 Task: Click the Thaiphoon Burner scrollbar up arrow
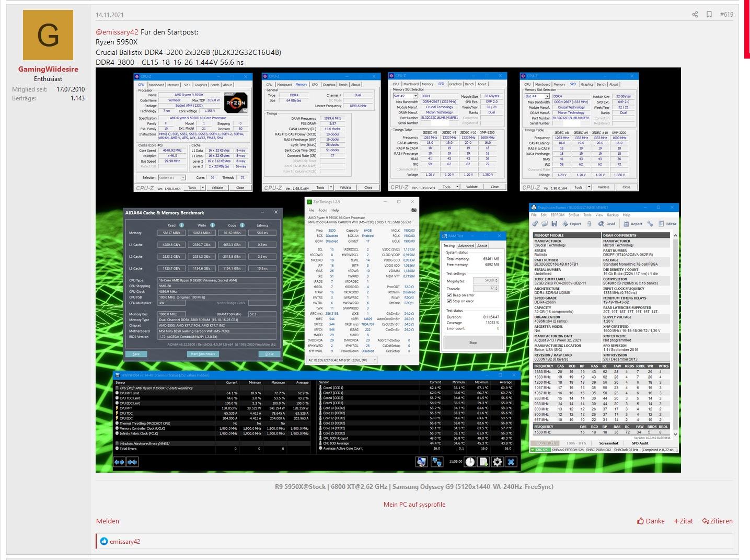(675, 236)
